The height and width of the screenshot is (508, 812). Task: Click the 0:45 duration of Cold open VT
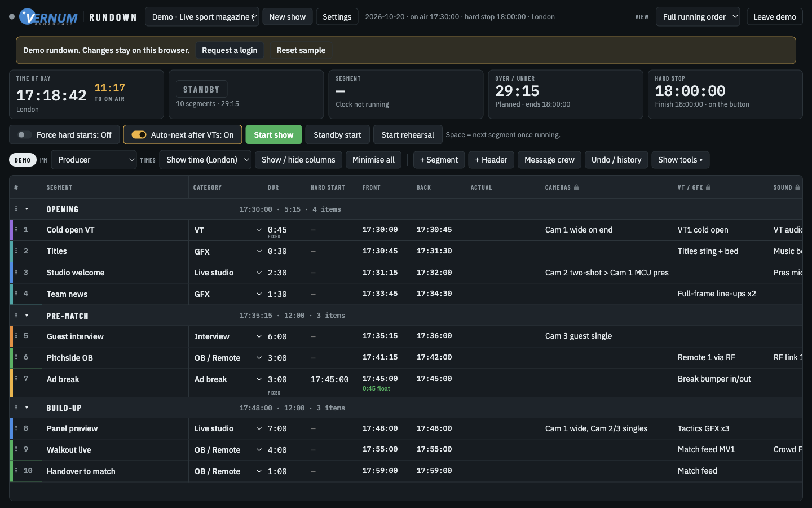277,230
